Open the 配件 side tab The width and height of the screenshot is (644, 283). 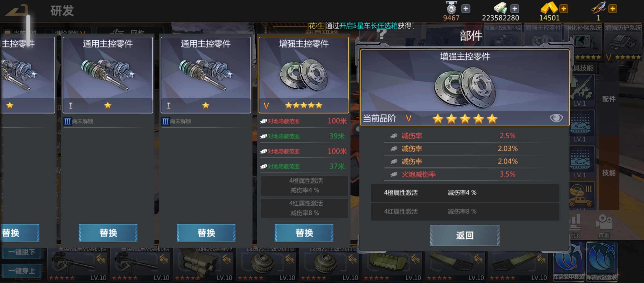tap(609, 99)
